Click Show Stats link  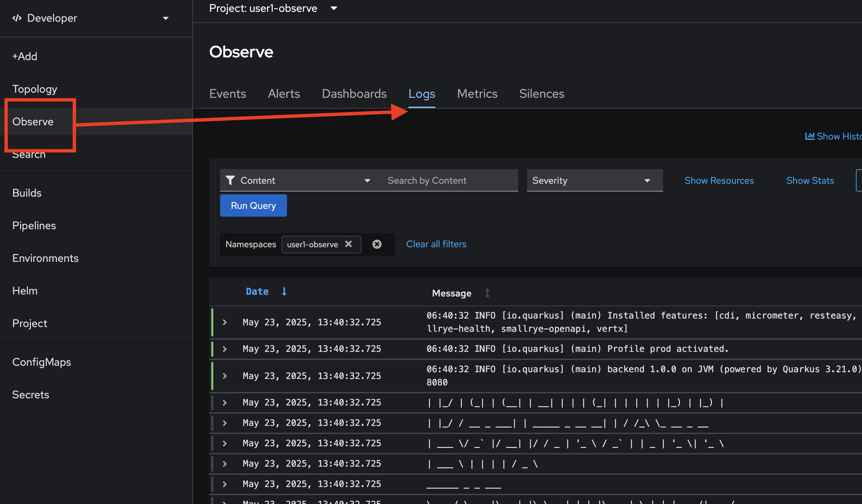810,180
